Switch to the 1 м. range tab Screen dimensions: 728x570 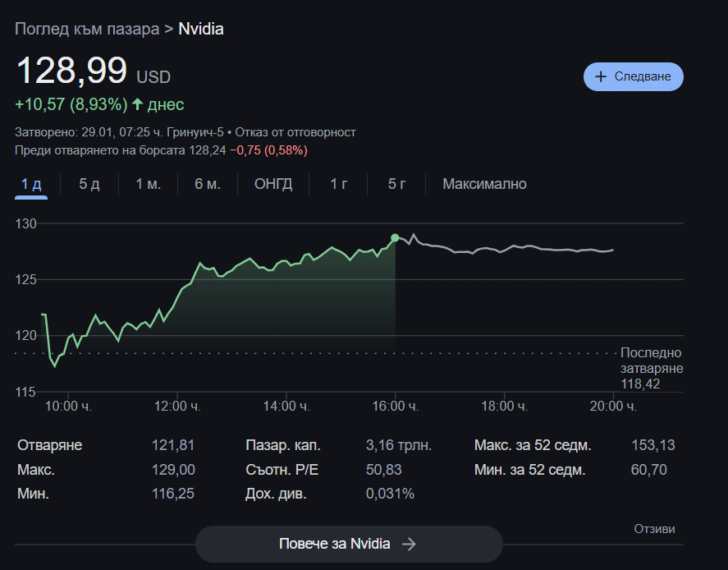tap(148, 184)
